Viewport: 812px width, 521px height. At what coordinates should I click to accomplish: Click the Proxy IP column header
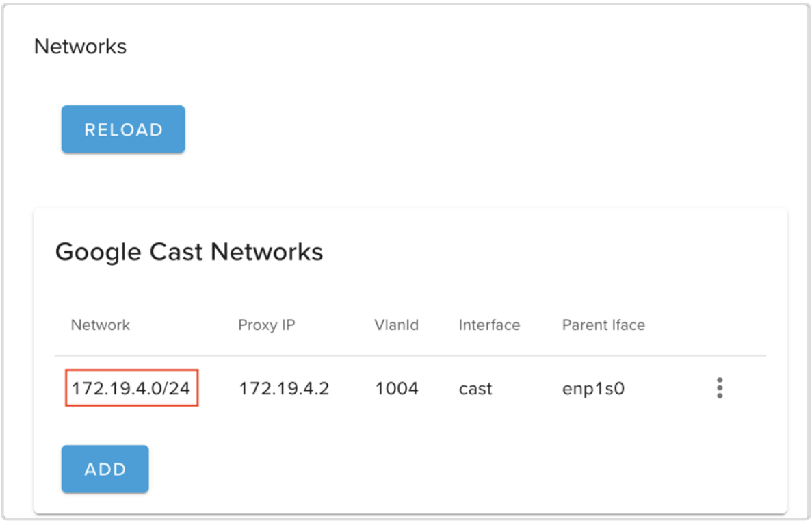coord(267,325)
